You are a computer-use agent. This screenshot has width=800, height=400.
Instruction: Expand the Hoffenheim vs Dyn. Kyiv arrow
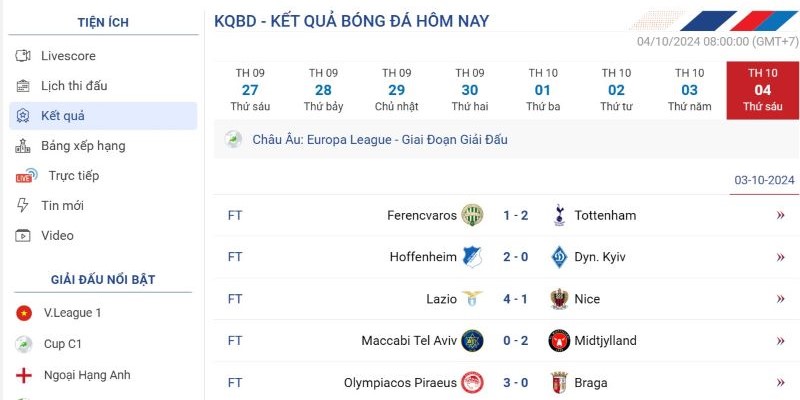(x=780, y=257)
